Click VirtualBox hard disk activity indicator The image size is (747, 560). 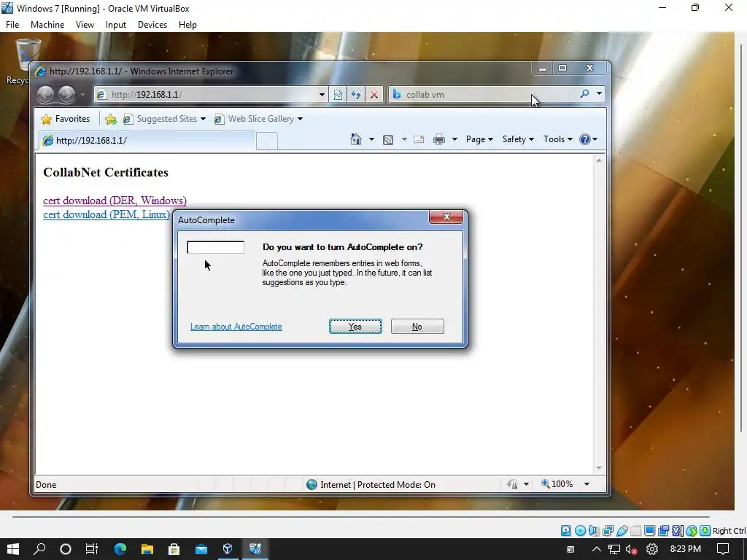(565, 531)
